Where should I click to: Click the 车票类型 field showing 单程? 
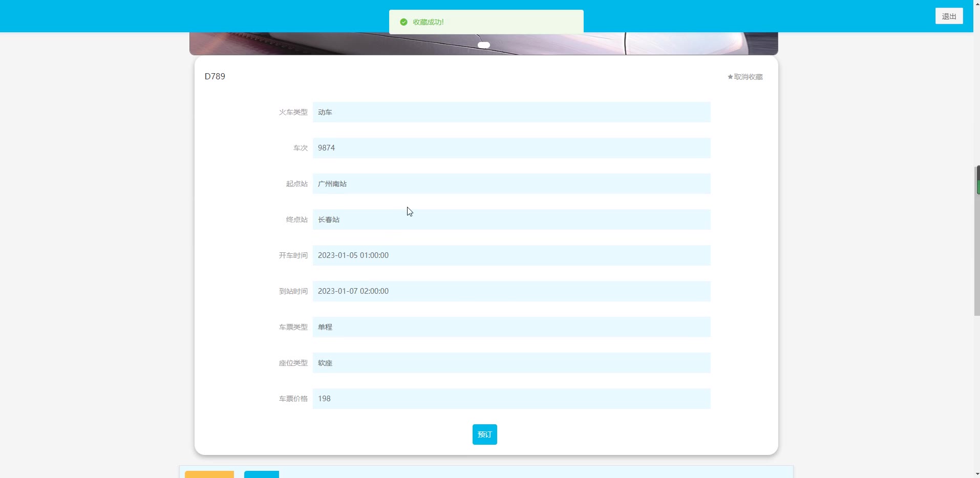click(512, 327)
